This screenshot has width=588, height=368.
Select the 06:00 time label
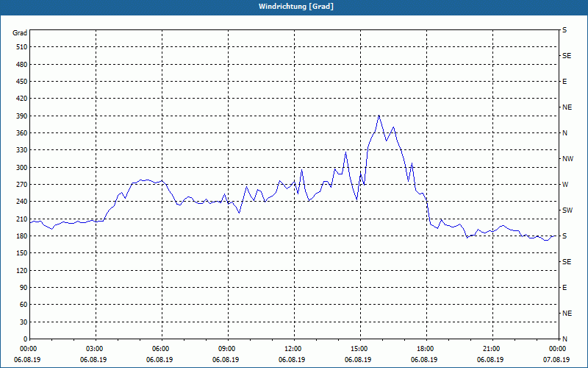pos(162,349)
